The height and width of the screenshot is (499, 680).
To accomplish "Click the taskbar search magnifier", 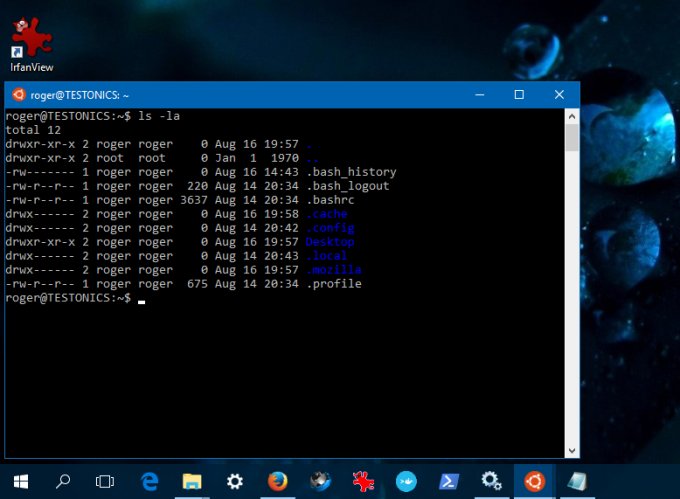I will (x=63, y=481).
